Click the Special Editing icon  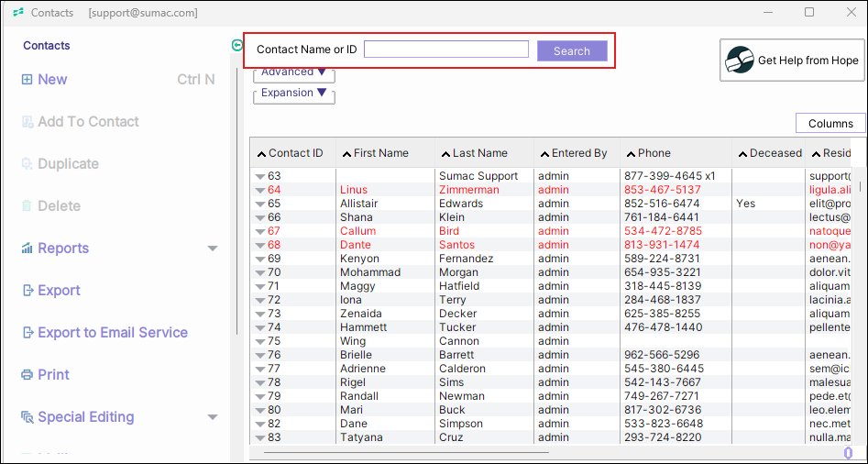(27, 417)
